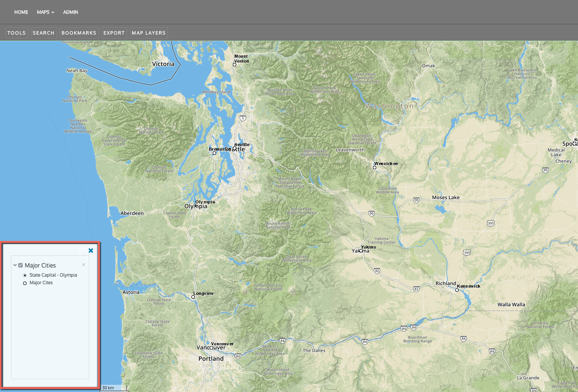Screen dimensions: 578x392
Task: Collapse the Major Cities layer legend
Action: 15,265
